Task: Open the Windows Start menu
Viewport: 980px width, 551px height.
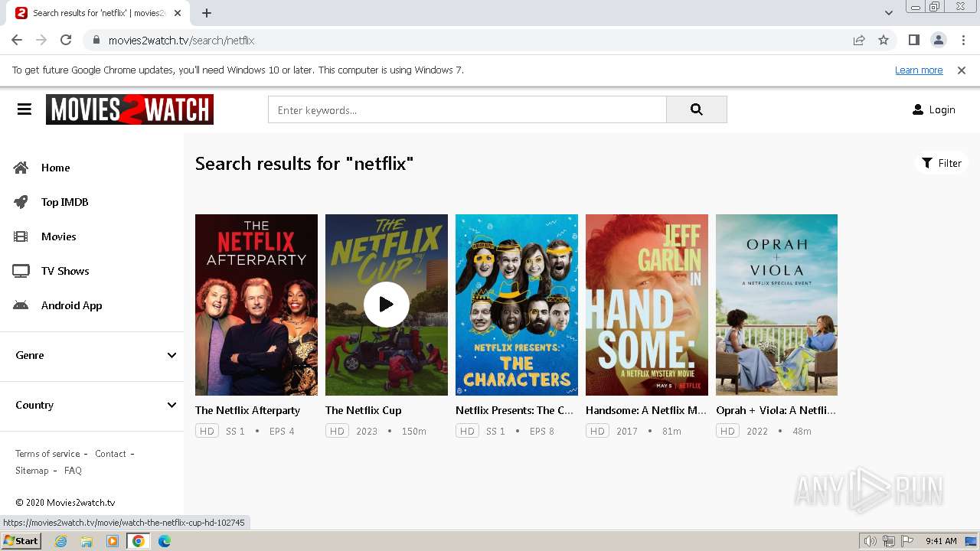Action: click(x=21, y=541)
